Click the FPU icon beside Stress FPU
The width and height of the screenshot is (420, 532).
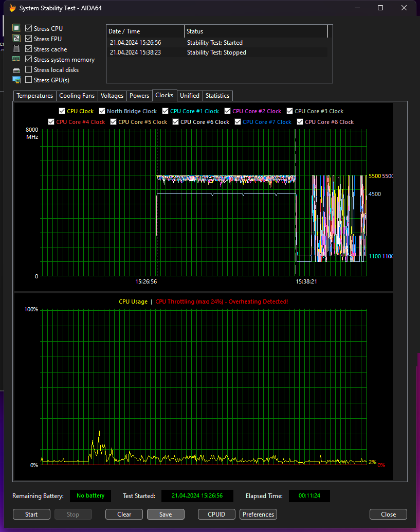pos(16,39)
